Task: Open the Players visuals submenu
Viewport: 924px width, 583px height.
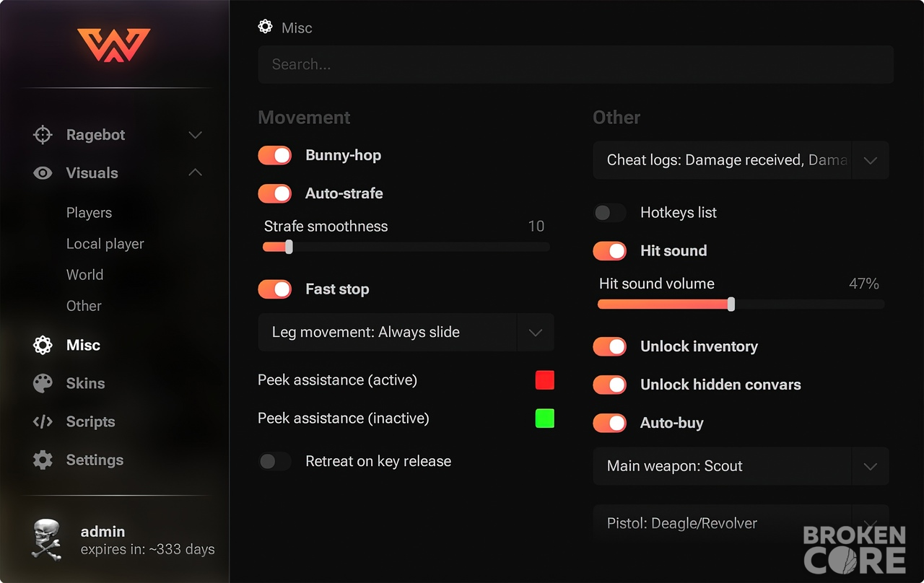Action: click(x=89, y=213)
